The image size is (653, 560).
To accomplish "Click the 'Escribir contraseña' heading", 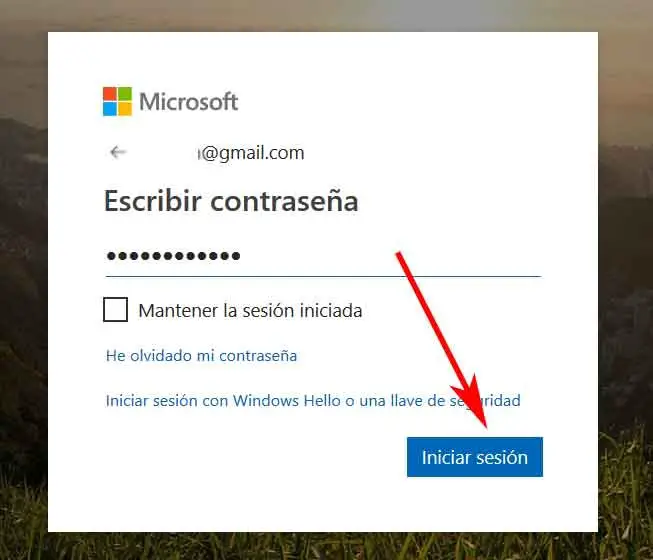I will 231,201.
